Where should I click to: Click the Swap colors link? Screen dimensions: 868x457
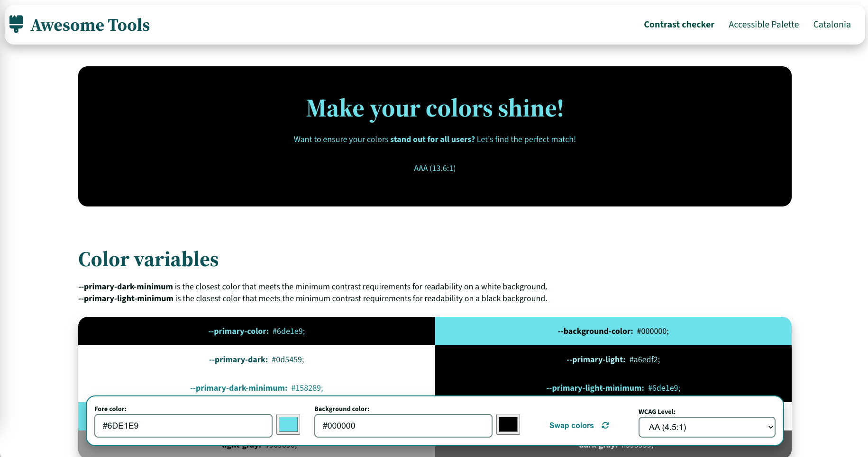(571, 425)
